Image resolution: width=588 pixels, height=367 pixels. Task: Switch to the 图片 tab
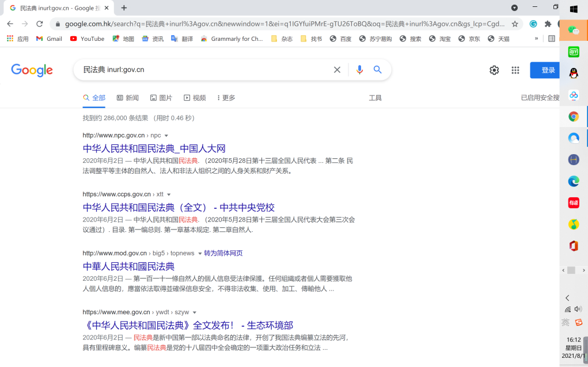click(x=161, y=98)
